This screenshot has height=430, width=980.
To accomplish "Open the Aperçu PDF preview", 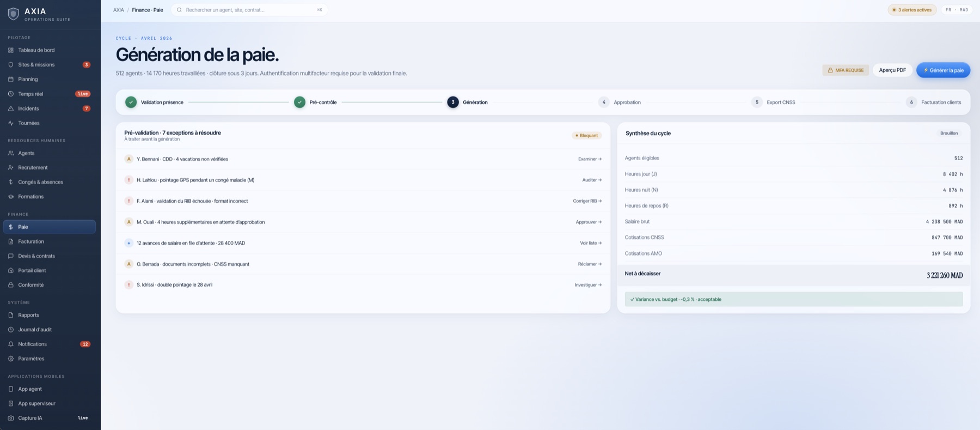I will (x=892, y=70).
